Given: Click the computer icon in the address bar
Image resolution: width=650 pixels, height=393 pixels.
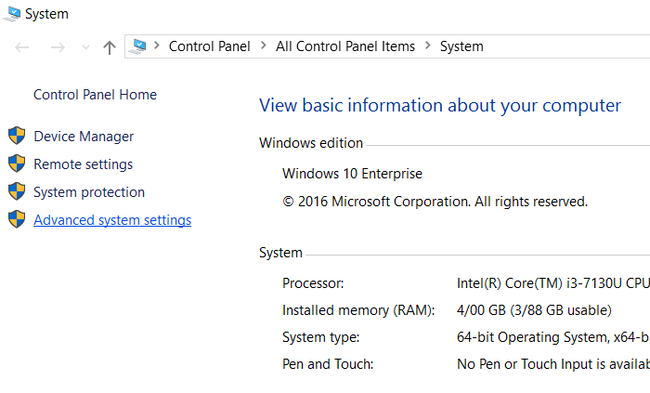Looking at the screenshot, I should click(138, 46).
